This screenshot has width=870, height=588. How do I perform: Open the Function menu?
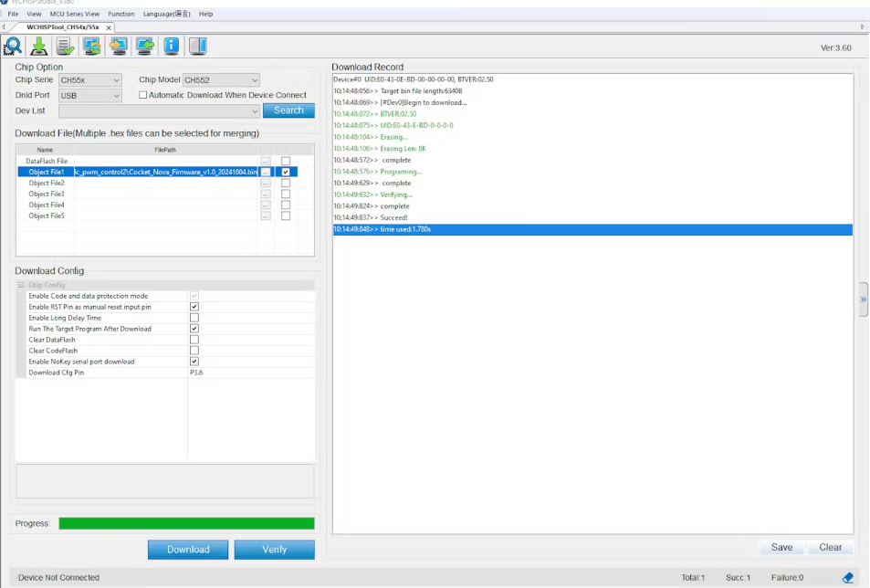121,14
